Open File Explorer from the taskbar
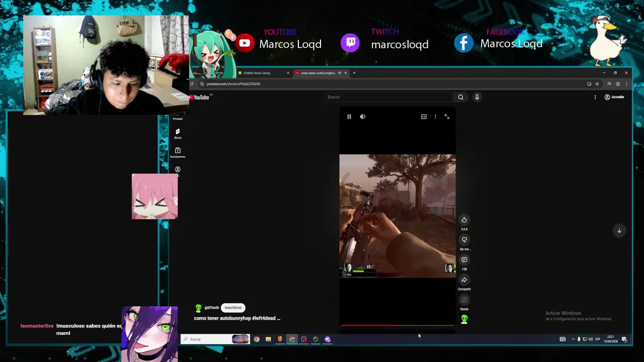The image size is (644, 362). pyautogui.click(x=268, y=339)
